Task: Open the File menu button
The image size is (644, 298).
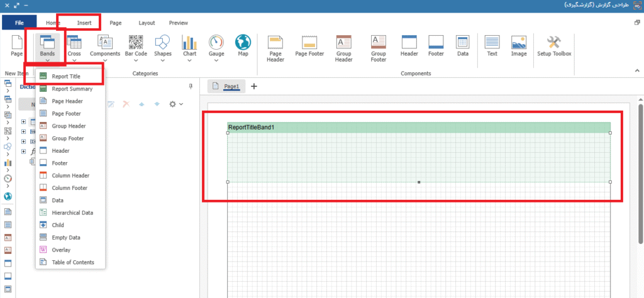Action: click(x=19, y=23)
